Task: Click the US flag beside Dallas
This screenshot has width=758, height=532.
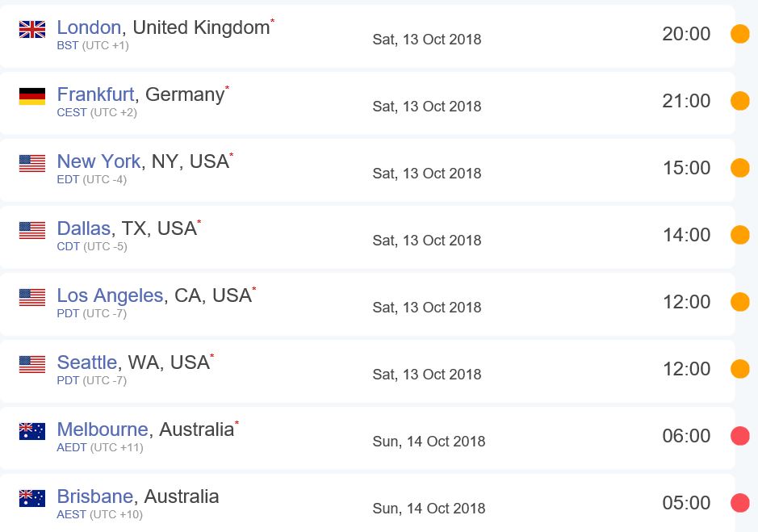Action: pyautogui.click(x=32, y=231)
